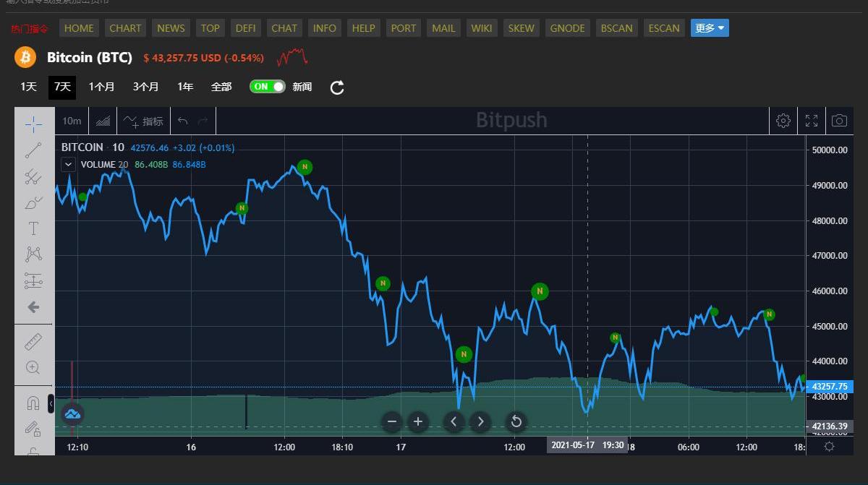868x485 pixels.
Task: Choose the pitchfork drawing tool
Action: coord(33,176)
